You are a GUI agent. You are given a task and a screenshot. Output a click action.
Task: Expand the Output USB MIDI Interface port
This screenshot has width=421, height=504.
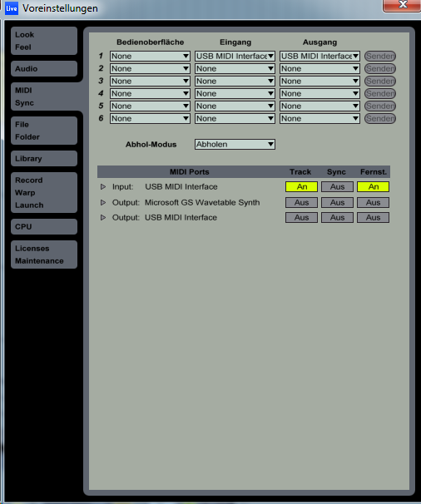click(103, 218)
